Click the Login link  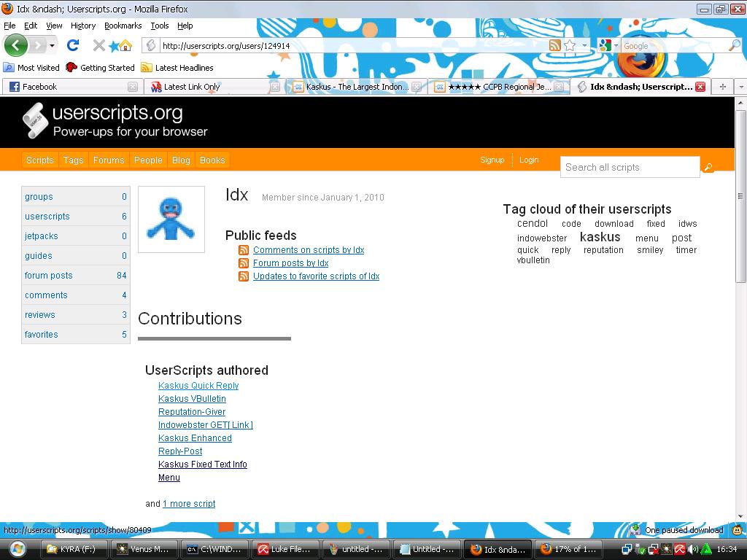pos(529,160)
